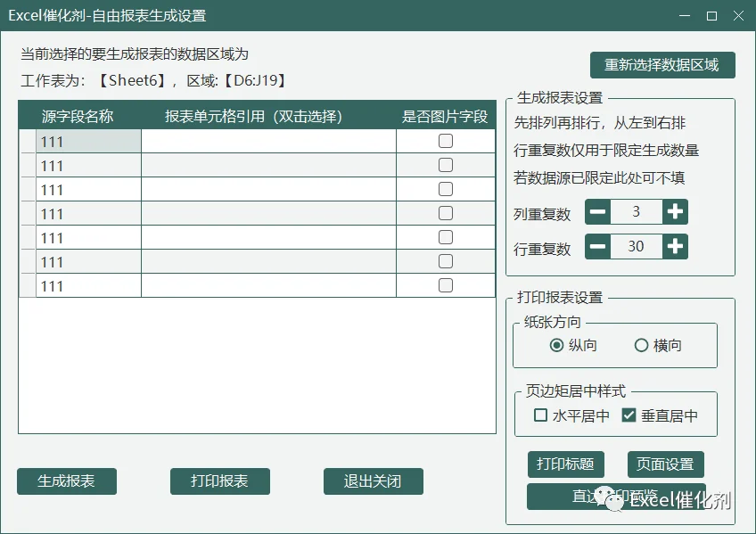Select seventh row source field cell 111
756x534 pixels.
[89, 286]
